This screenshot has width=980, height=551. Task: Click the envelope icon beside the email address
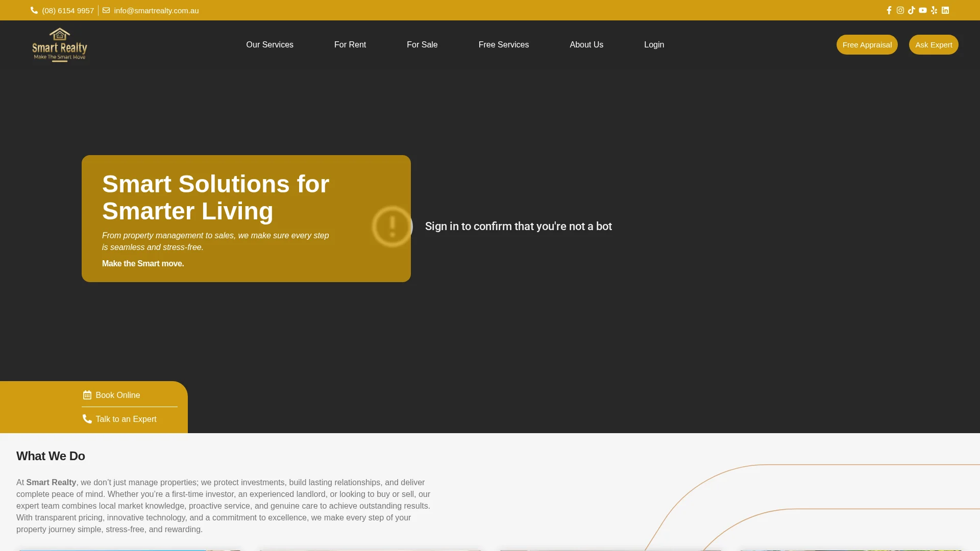(106, 10)
